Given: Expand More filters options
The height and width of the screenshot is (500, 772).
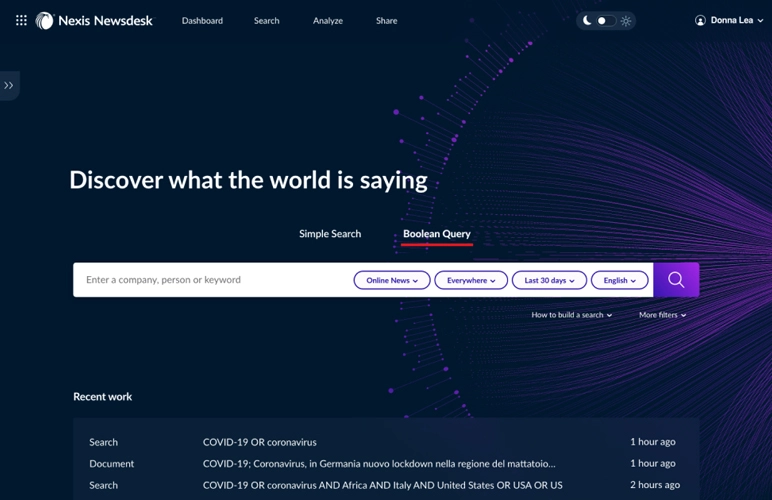Looking at the screenshot, I should point(662,315).
